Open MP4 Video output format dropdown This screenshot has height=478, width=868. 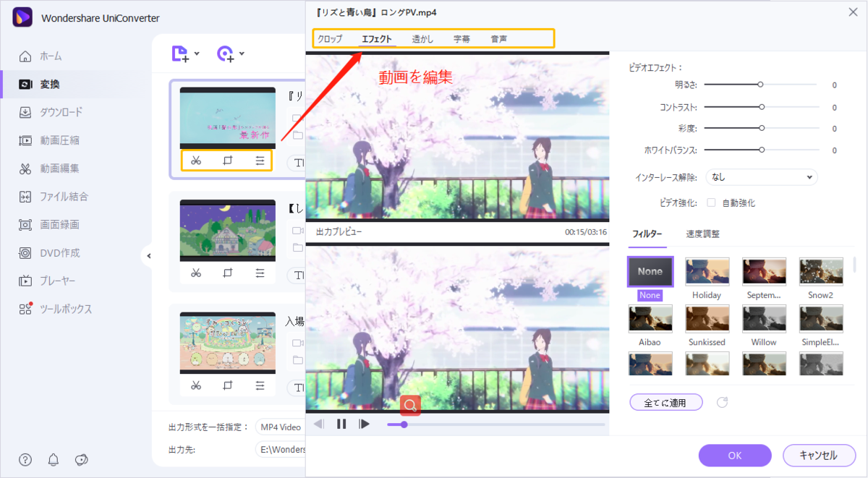280,427
